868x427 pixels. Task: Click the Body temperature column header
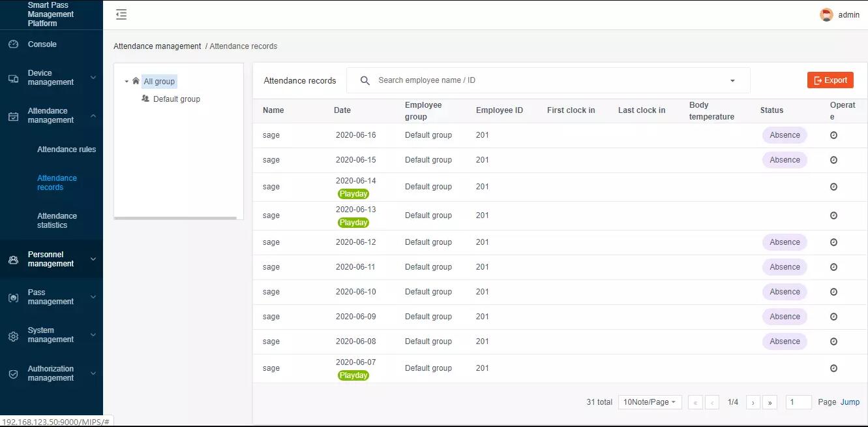711,111
